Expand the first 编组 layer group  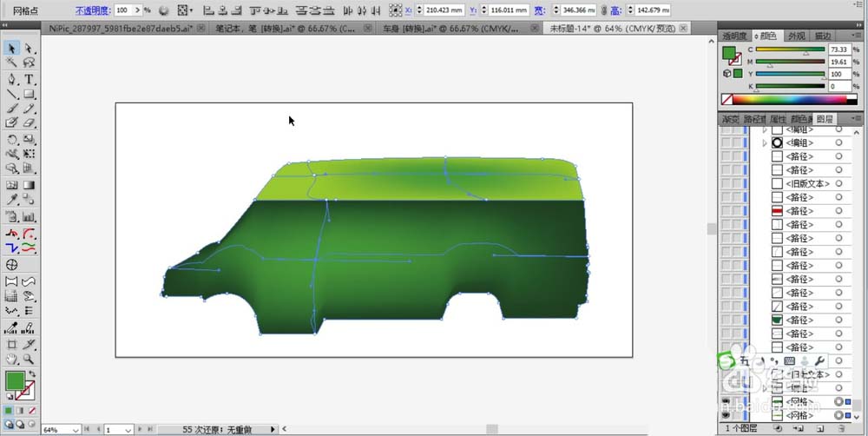(x=765, y=129)
